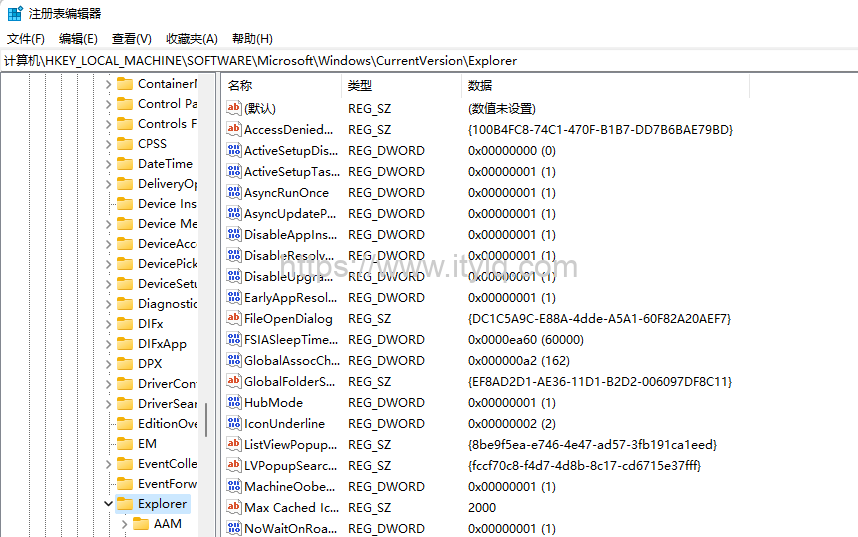858x537 pixels.
Task: Click the EM folder icon
Action: coord(125,443)
